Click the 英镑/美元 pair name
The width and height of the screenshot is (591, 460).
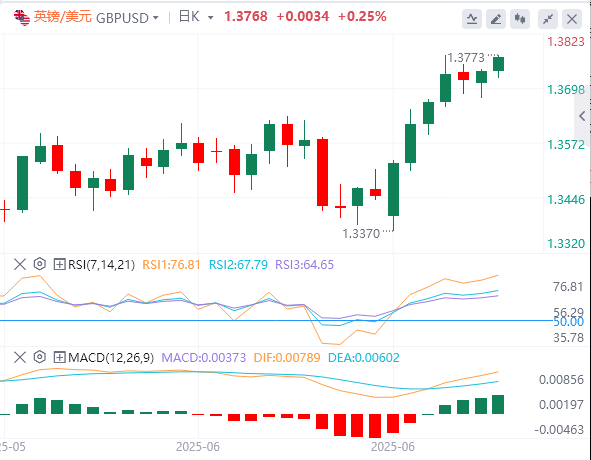coord(63,17)
